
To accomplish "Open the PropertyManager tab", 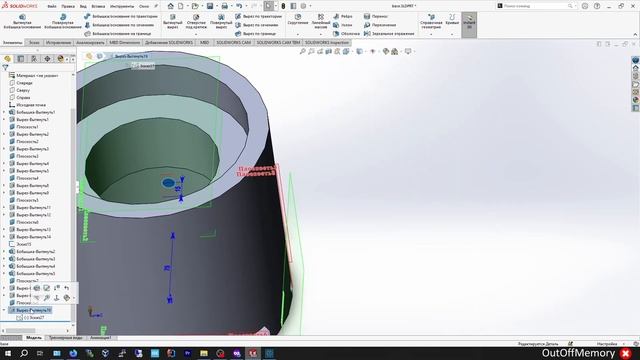I will pyautogui.click(x=21, y=59).
